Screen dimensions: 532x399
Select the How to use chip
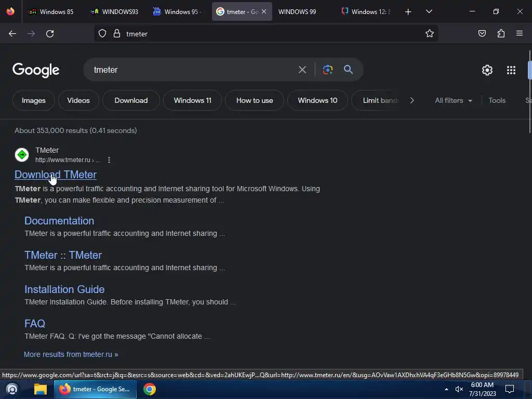click(x=255, y=100)
